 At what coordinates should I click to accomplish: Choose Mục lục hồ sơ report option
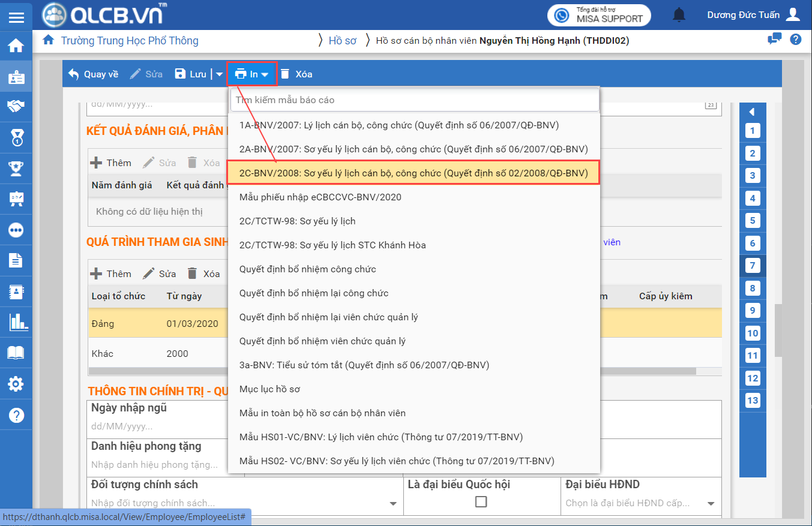click(x=269, y=389)
